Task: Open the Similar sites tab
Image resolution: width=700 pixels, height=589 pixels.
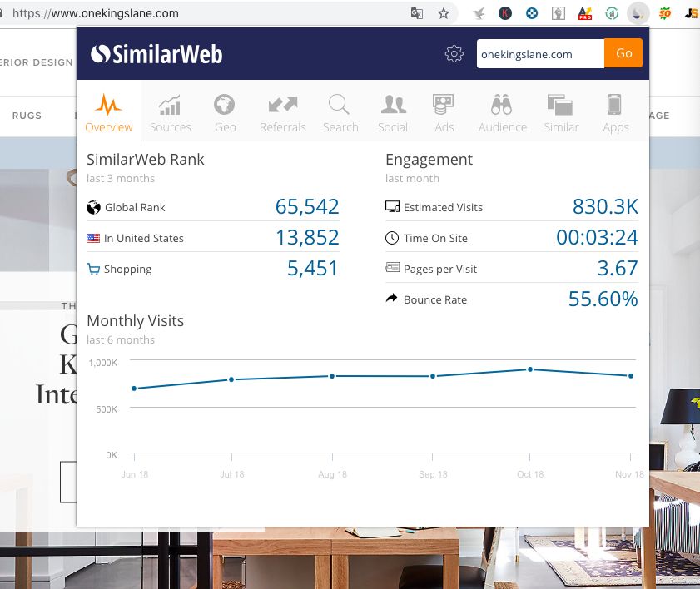Action: point(561,114)
